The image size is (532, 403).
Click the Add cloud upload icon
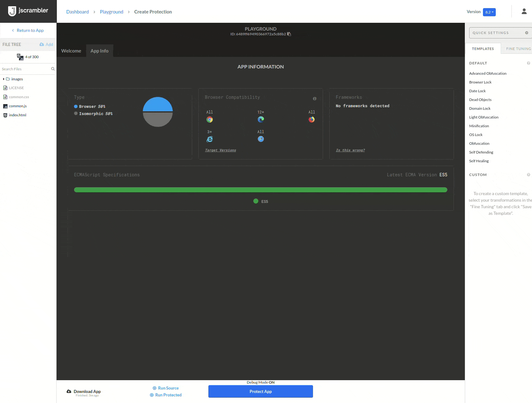coord(42,44)
